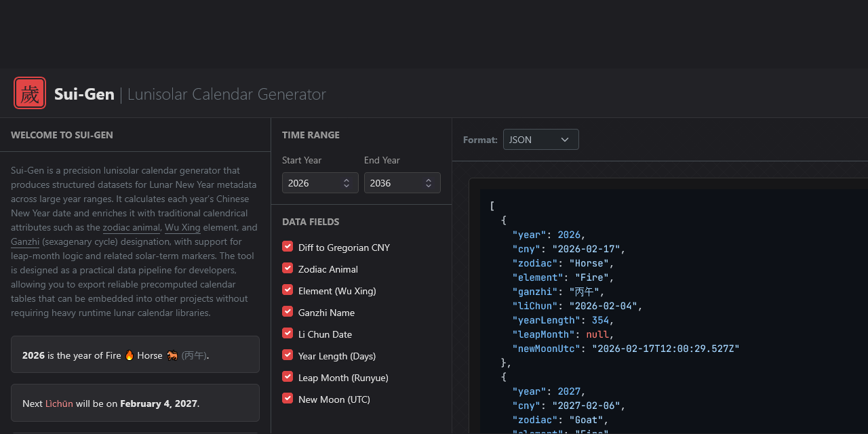
Task: Uncheck the Zodiac Animal field
Action: tap(288, 269)
